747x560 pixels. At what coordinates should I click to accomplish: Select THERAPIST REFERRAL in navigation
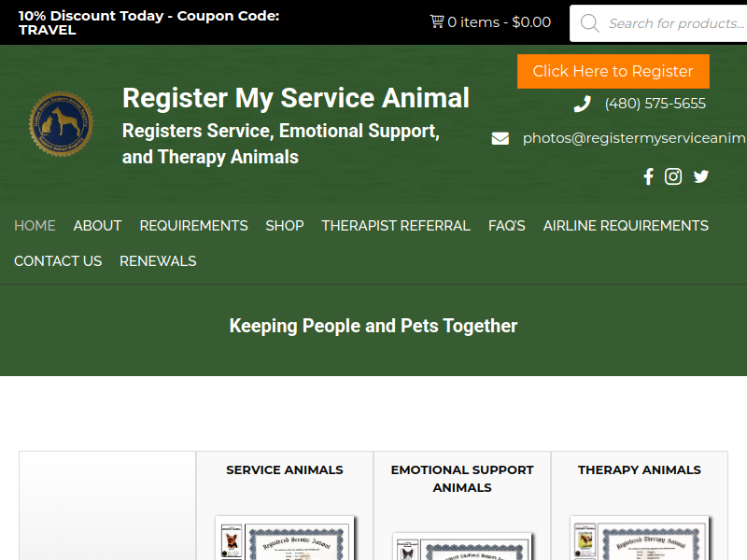click(x=396, y=226)
